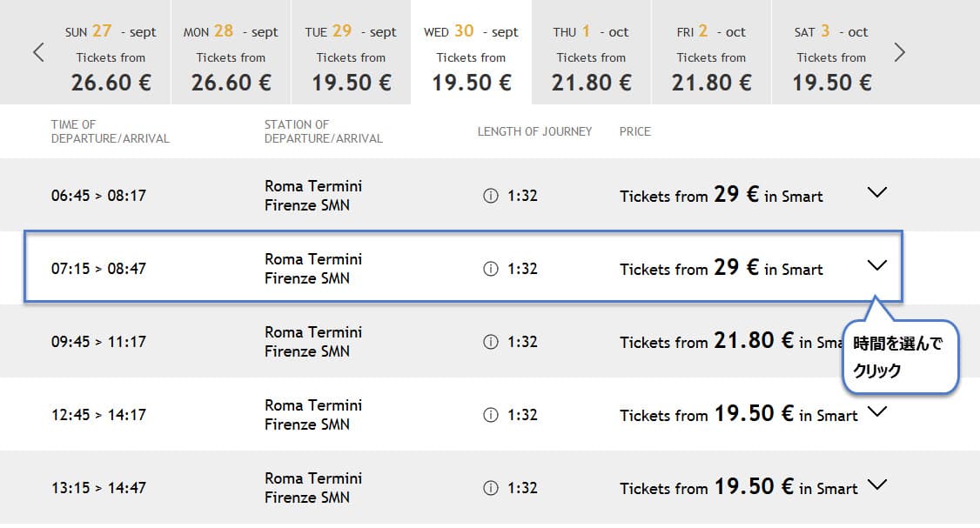Go to previous week with left arrow

pos(38,52)
